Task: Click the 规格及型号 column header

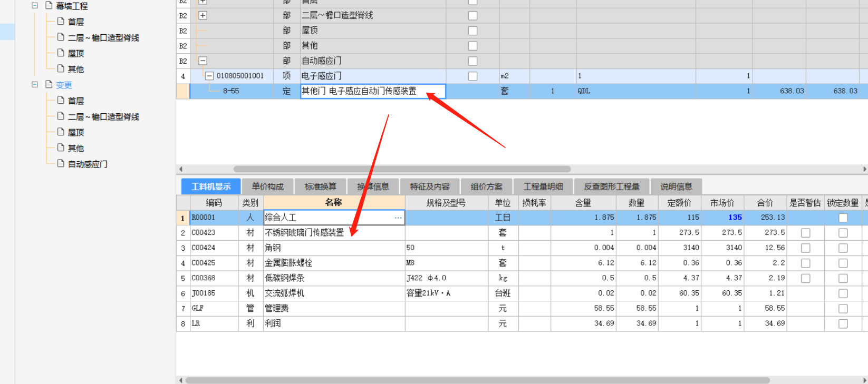Action: point(446,202)
